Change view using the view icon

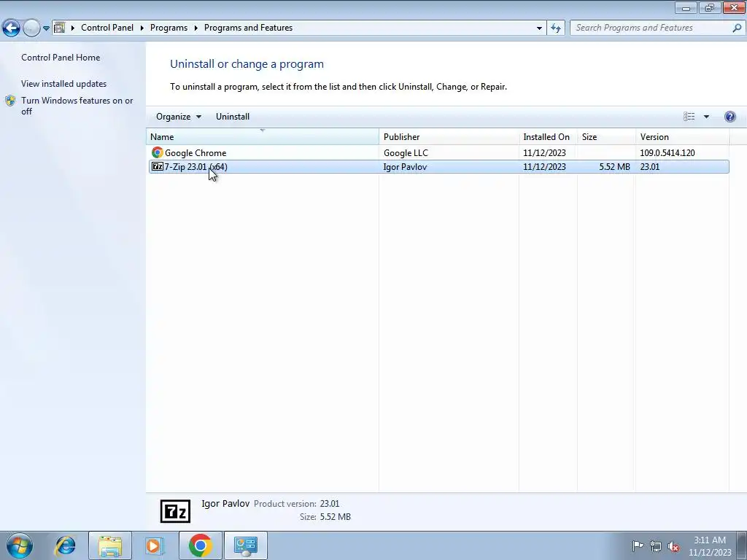[x=689, y=117]
